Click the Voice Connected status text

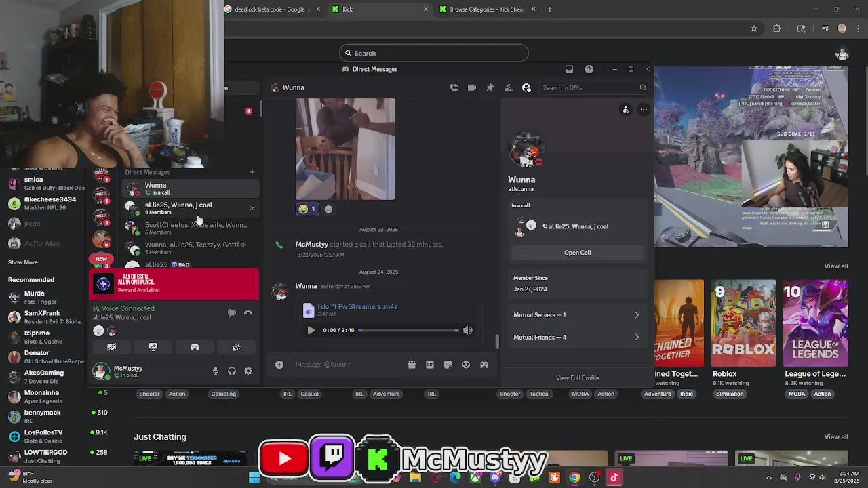pyautogui.click(x=127, y=308)
